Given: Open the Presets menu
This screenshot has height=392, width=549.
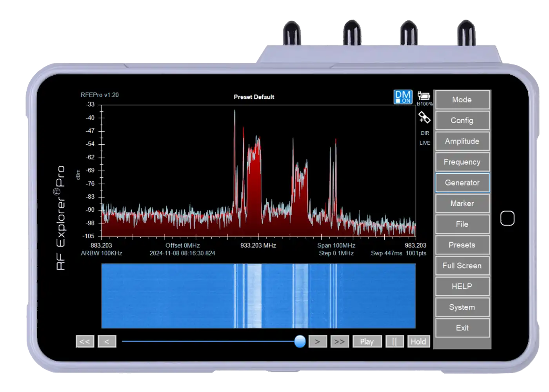Looking at the screenshot, I should (462, 245).
